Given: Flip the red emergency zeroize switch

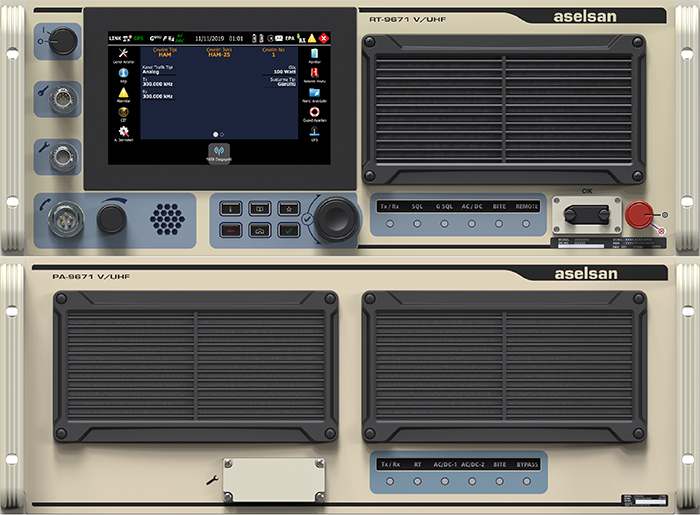Looking at the screenshot, I should pos(639,215).
